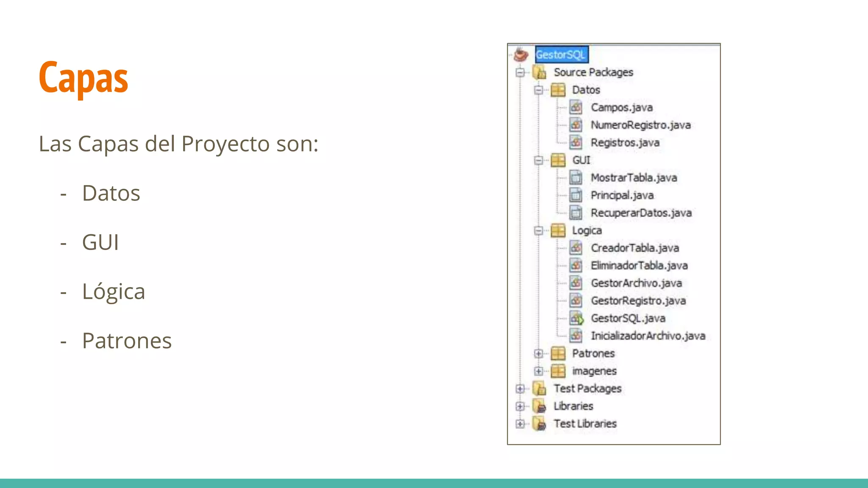This screenshot has width=868, height=488.
Task: Click the MostrarTabla.java form icon
Action: point(576,178)
